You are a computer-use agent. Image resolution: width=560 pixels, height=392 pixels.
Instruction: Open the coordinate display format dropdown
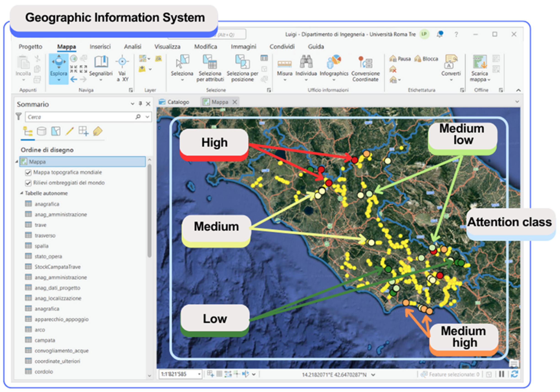pyautogui.click(x=373, y=375)
